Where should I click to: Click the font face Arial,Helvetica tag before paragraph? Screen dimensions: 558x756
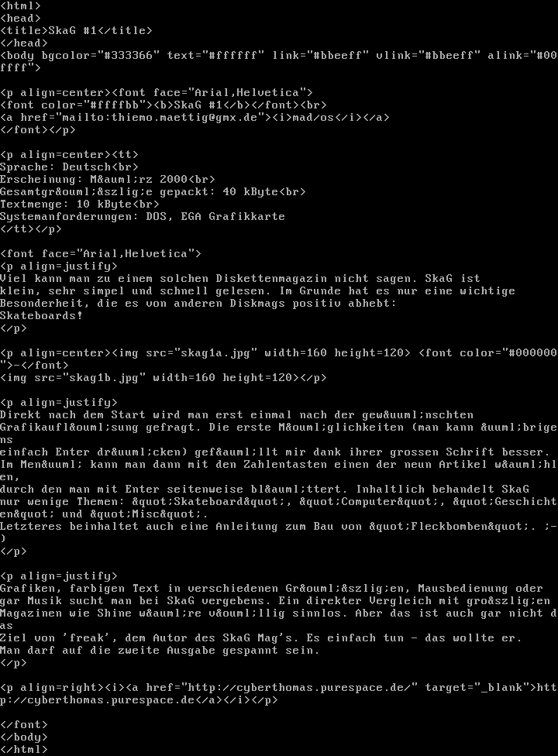tap(101, 253)
